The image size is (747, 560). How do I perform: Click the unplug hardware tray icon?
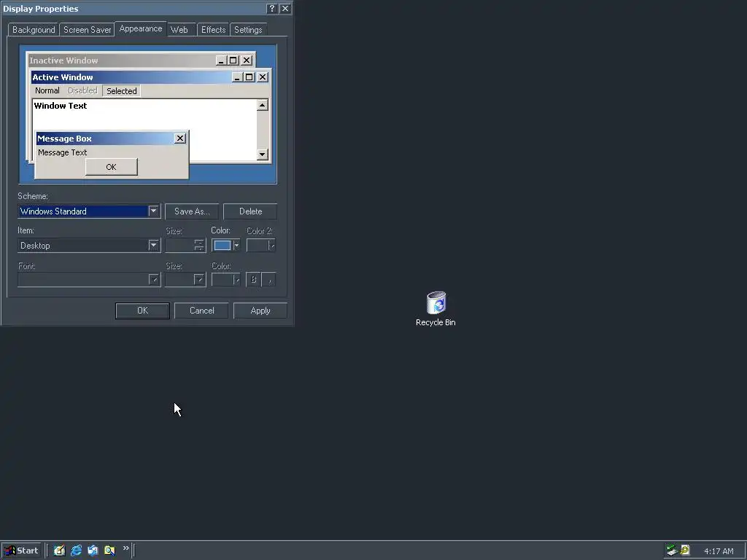[x=672, y=551]
